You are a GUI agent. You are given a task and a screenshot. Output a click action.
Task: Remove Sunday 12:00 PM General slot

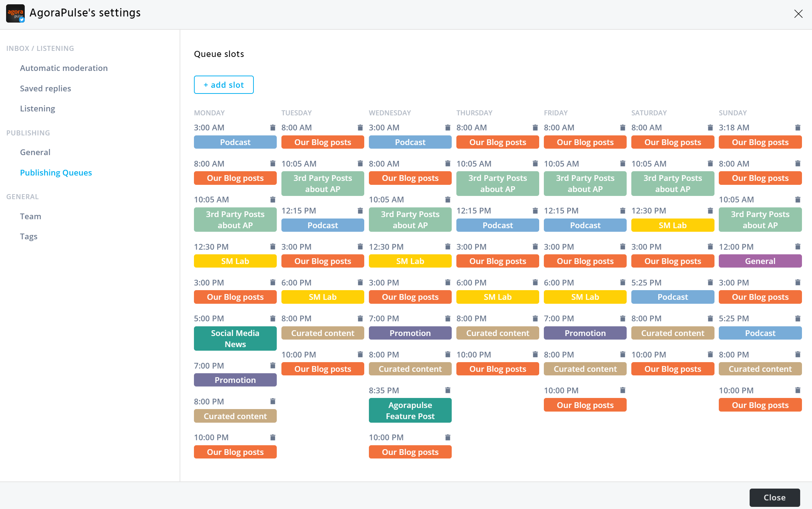797,246
